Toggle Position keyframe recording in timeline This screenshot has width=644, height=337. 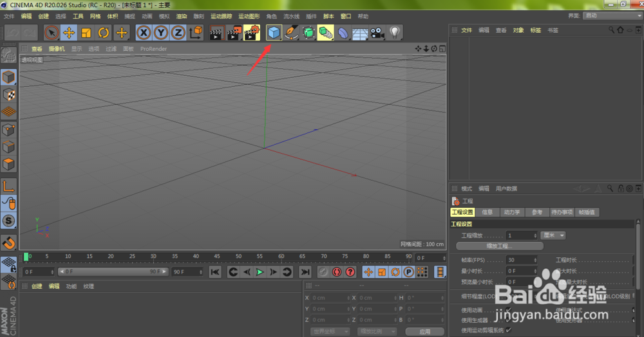(x=368, y=272)
